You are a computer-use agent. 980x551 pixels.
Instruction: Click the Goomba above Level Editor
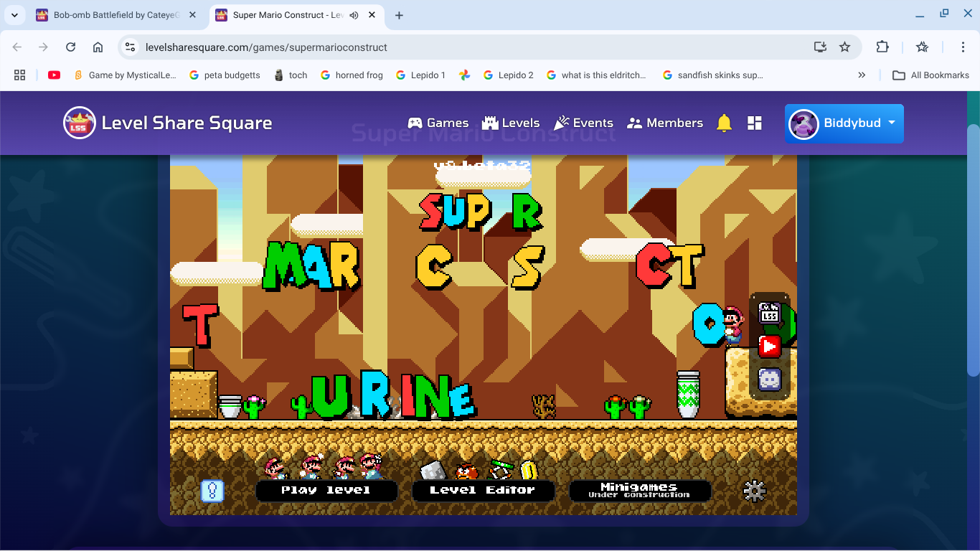[x=467, y=471]
